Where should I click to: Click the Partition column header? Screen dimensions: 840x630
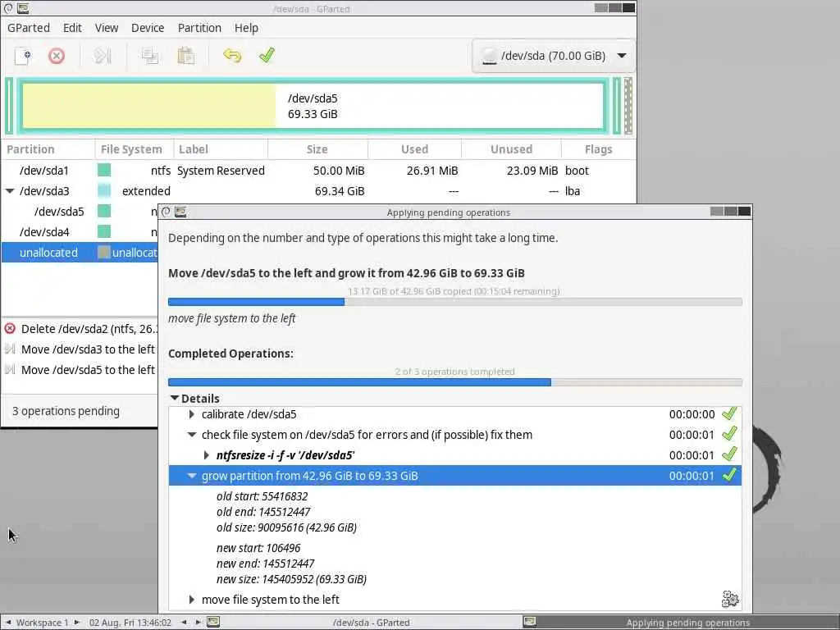pos(48,149)
